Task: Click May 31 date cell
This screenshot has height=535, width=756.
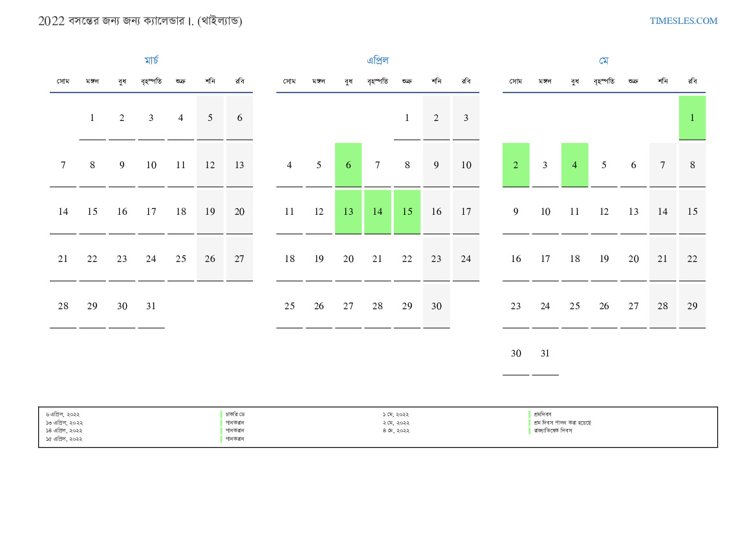Action: [x=545, y=353]
